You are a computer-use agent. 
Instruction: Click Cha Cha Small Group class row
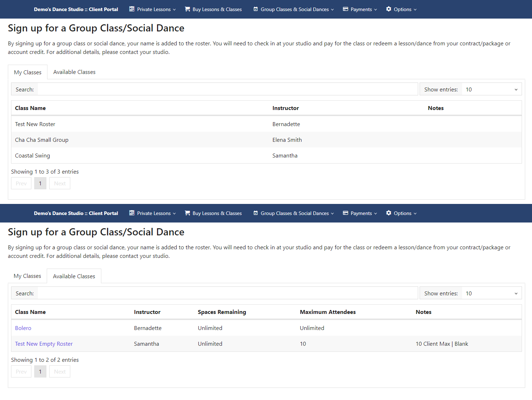coord(266,140)
